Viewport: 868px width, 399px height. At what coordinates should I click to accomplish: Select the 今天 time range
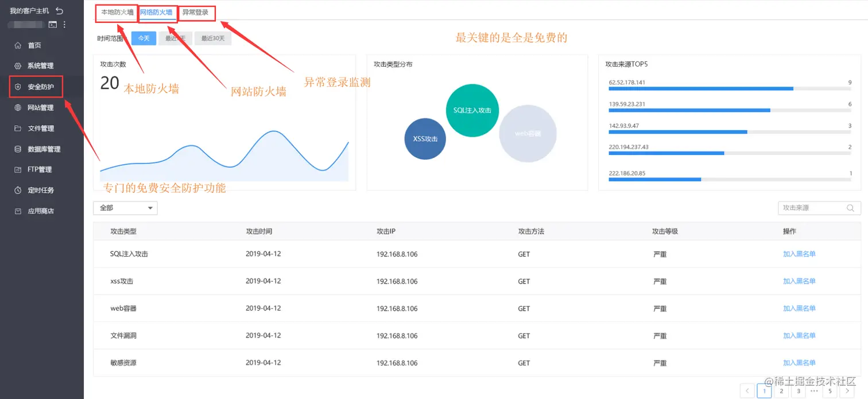[x=144, y=38]
